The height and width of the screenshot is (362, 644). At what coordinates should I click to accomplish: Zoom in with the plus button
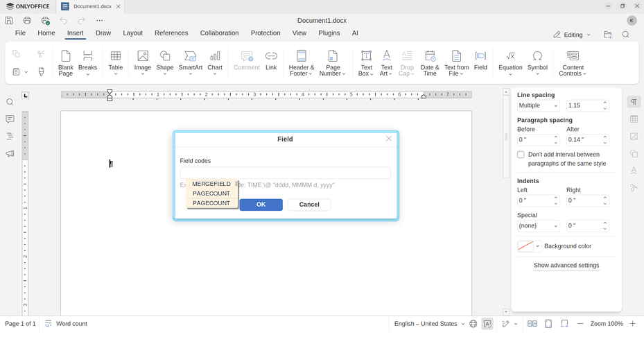(x=633, y=324)
